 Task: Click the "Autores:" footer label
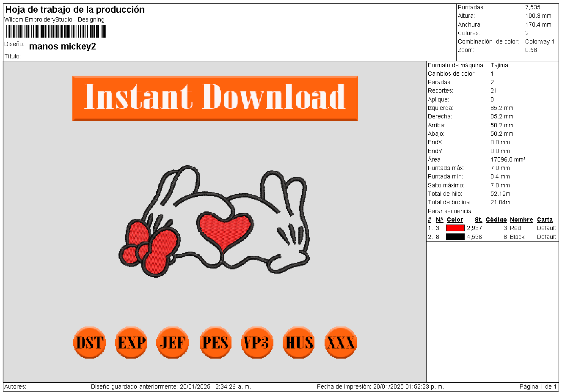click(x=15, y=387)
